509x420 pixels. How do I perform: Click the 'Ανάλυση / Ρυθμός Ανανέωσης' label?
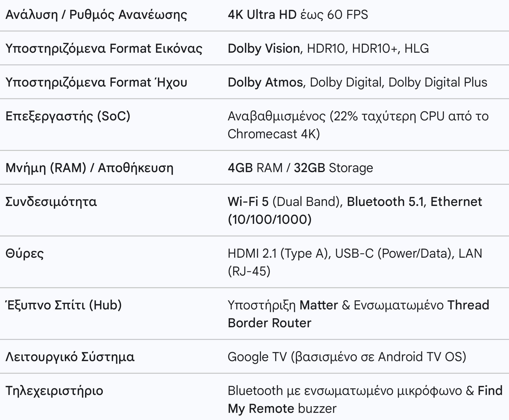tap(96, 15)
